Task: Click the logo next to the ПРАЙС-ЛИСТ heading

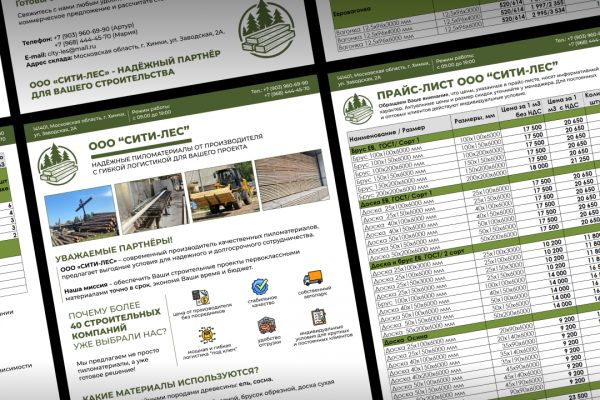Action: [x=357, y=109]
